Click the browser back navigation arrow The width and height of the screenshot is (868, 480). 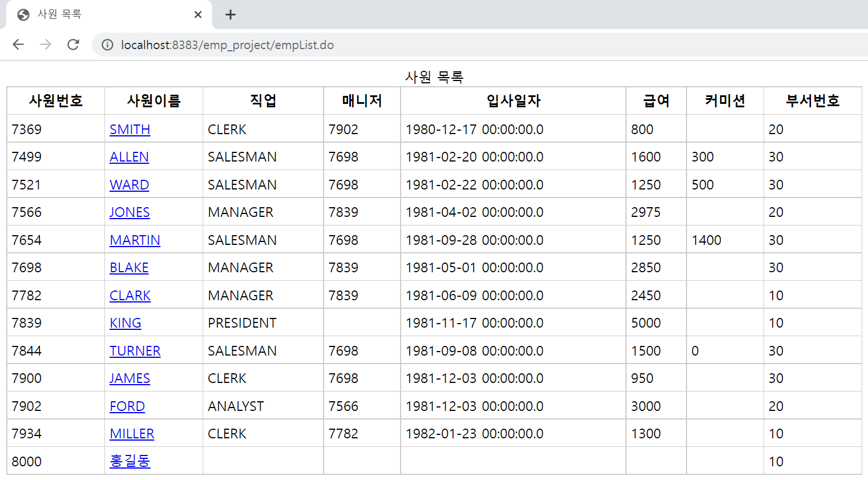tap(18, 45)
